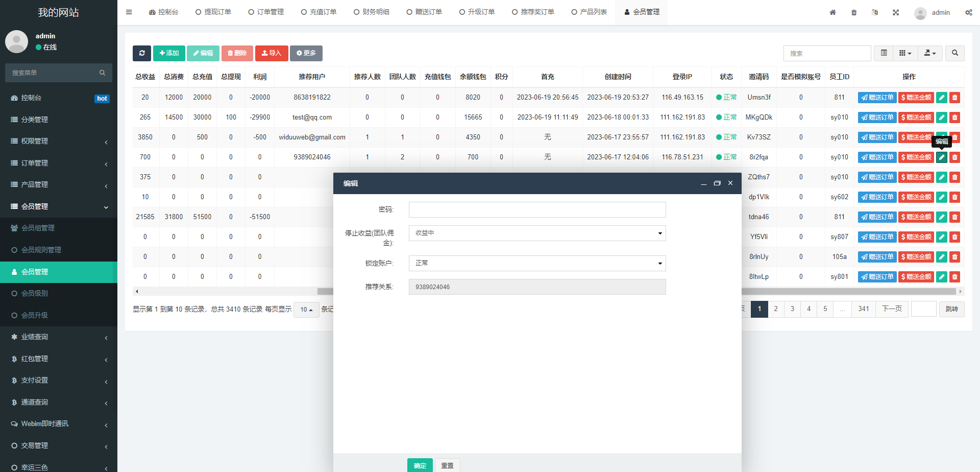Click the refresh table icon button
980x472 pixels.
[x=142, y=53]
